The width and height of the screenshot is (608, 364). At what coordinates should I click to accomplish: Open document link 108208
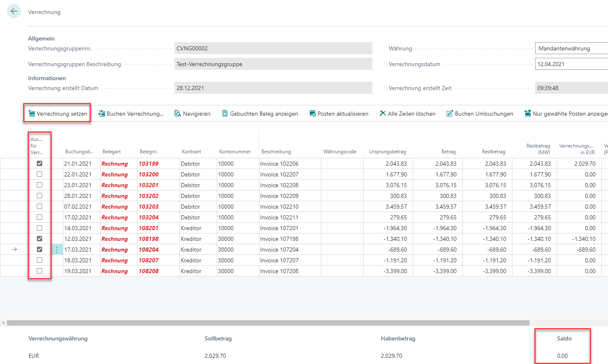[149, 271]
